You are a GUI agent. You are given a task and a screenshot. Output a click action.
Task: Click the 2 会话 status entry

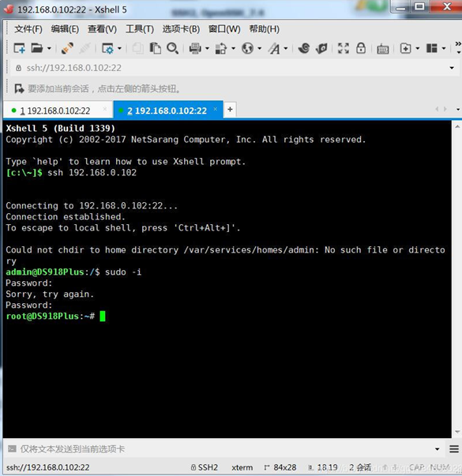tap(360, 467)
